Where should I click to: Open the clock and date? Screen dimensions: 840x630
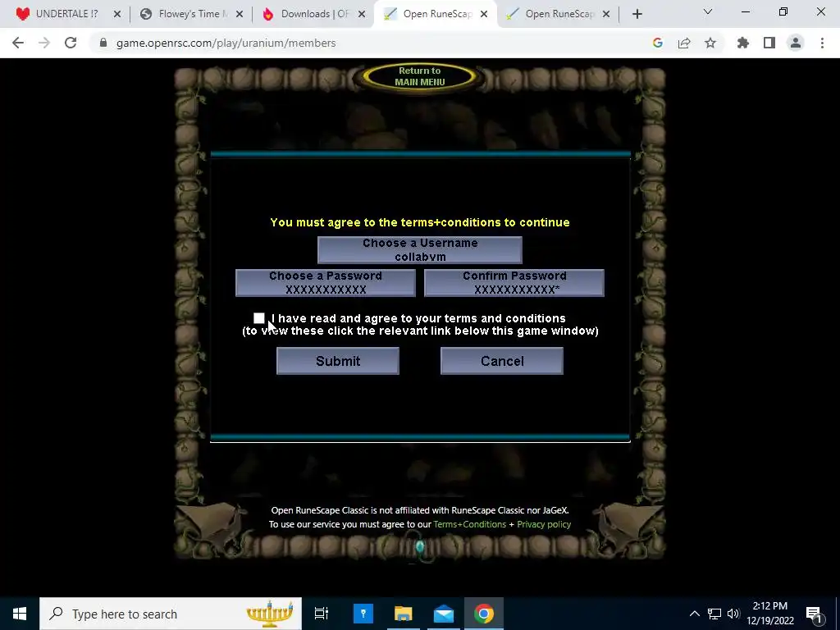pyautogui.click(x=770, y=614)
